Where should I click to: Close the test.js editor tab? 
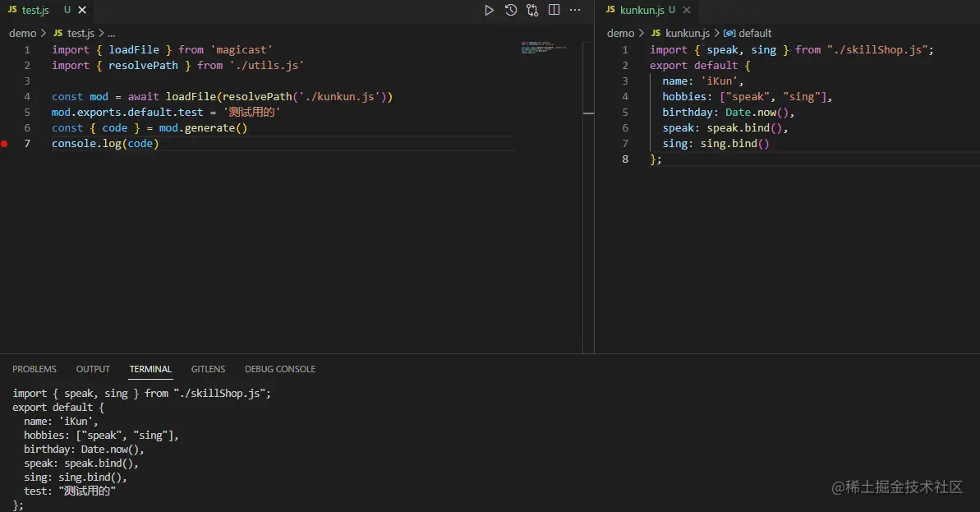[x=82, y=10]
